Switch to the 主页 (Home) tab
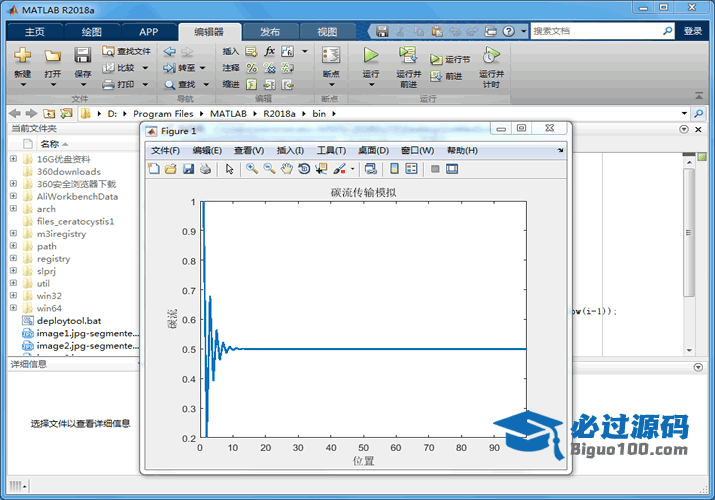Viewport: 715px width, 500px height. 35,32
